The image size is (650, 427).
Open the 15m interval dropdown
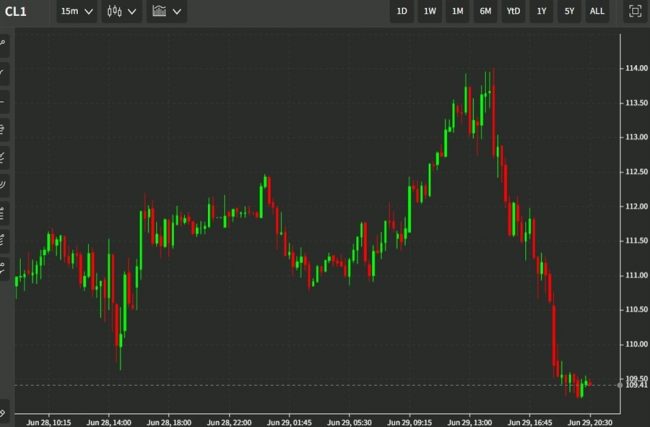[76, 12]
